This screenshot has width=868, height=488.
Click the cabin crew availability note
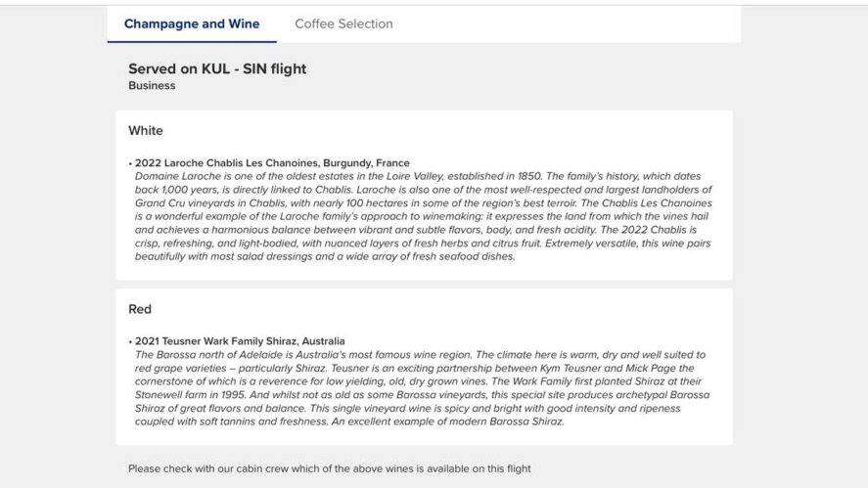click(329, 468)
